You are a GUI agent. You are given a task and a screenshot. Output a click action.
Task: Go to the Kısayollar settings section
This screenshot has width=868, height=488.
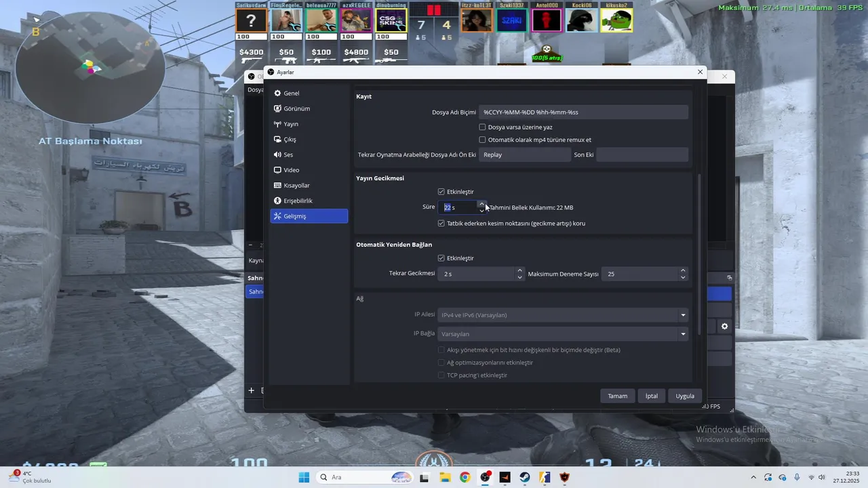(x=309, y=186)
